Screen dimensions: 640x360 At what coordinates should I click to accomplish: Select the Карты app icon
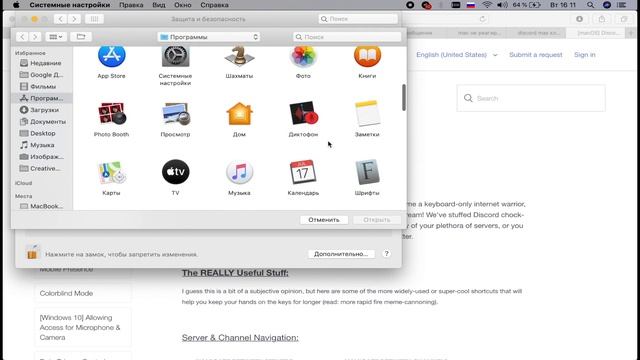111,172
